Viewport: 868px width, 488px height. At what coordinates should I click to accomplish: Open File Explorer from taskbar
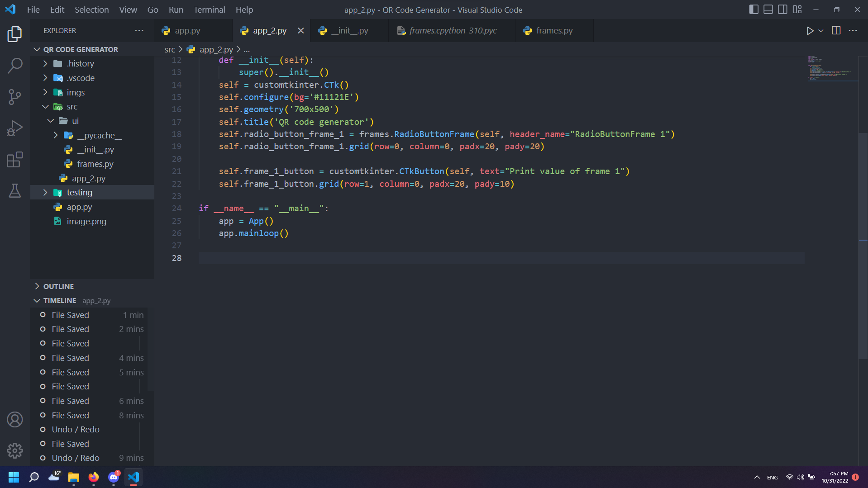(x=73, y=477)
